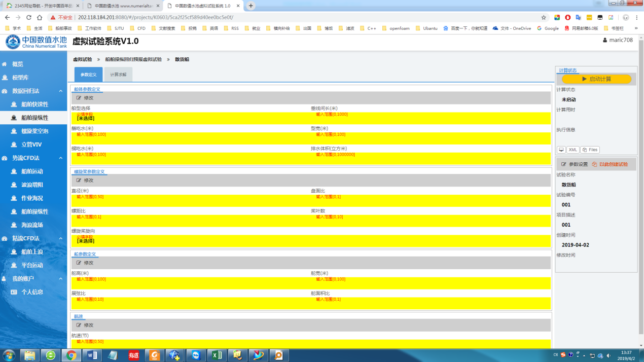
Task: Open Microsoft Word from the taskbar
Action: point(92,355)
